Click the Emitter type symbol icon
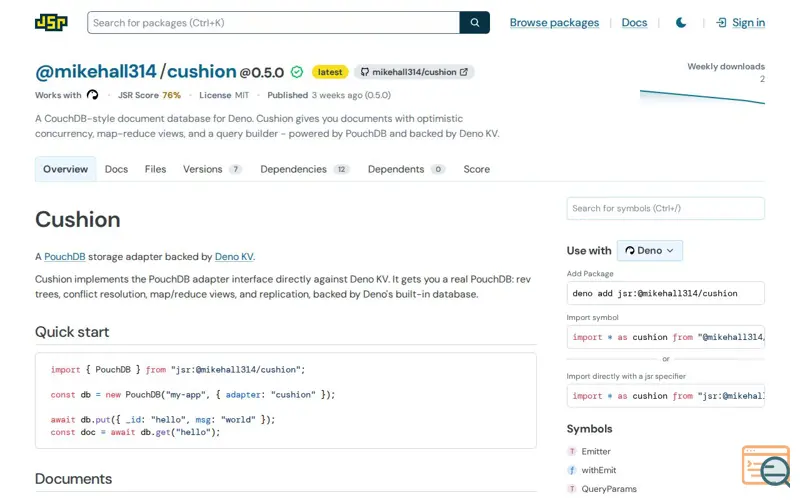The image size is (800, 500). [572, 452]
